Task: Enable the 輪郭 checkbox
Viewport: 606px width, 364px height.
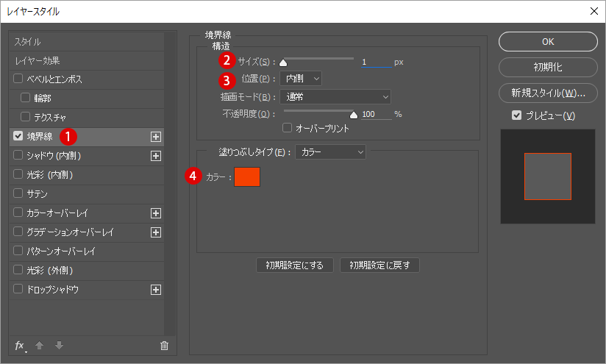Action: [25, 97]
